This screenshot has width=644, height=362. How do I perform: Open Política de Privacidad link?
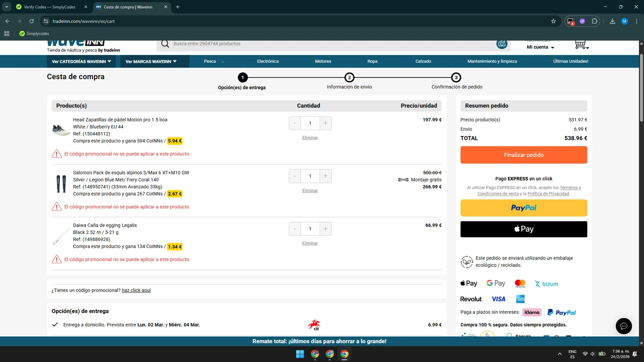pos(548,193)
